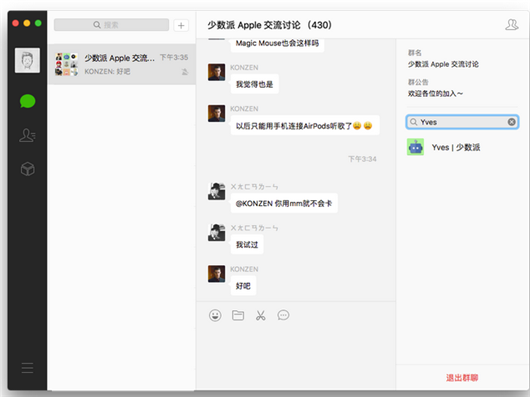Click the yellow minimize window button
This screenshot has height=397, width=530.
[x=27, y=23]
